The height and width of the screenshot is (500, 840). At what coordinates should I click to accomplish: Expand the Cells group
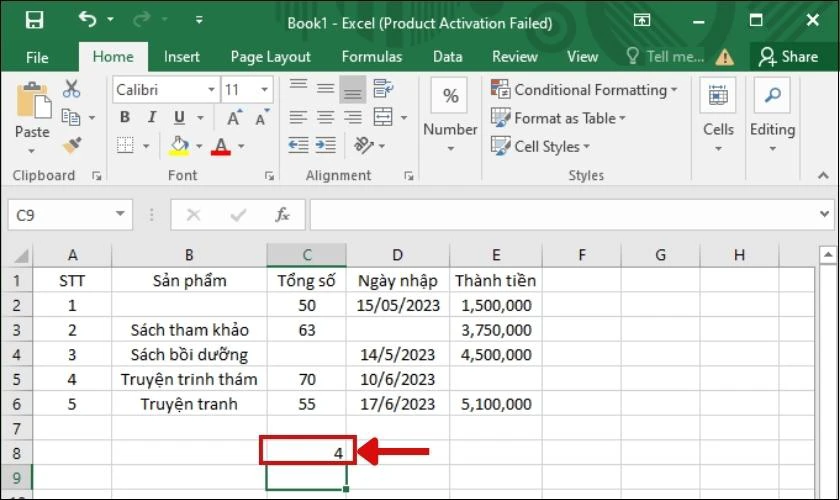pyautogui.click(x=718, y=115)
